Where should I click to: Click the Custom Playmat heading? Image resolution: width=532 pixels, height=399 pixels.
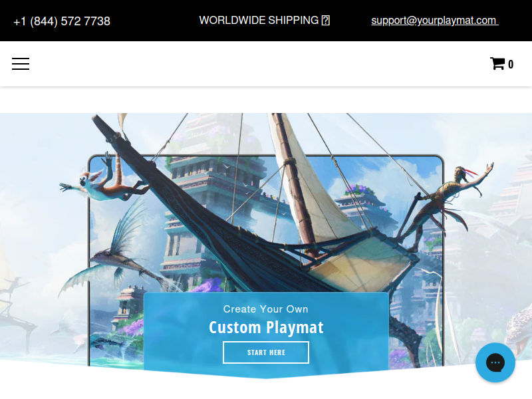[x=266, y=327]
